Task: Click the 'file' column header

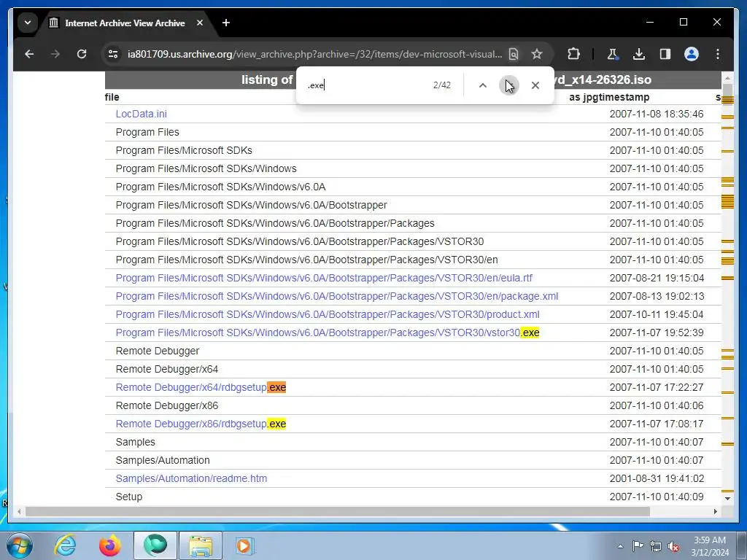Action: point(112,97)
